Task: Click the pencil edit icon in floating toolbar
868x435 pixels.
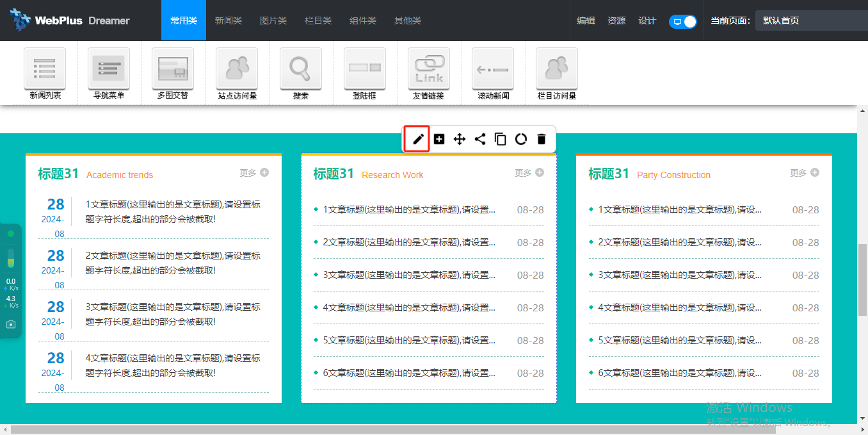Action: pyautogui.click(x=418, y=139)
